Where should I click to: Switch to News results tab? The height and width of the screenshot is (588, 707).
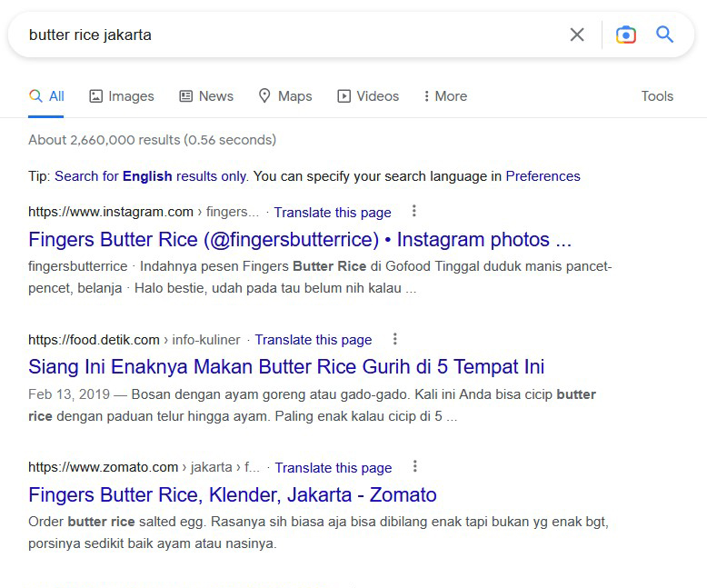(x=206, y=96)
